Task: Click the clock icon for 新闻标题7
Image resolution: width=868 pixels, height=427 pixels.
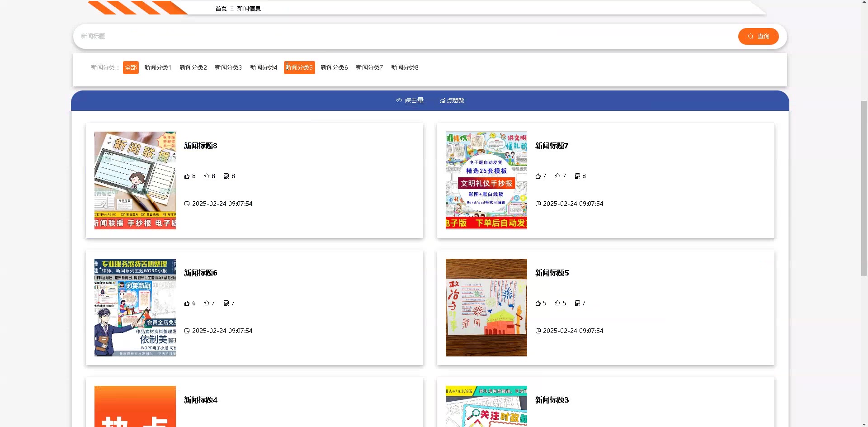Action: tap(538, 204)
